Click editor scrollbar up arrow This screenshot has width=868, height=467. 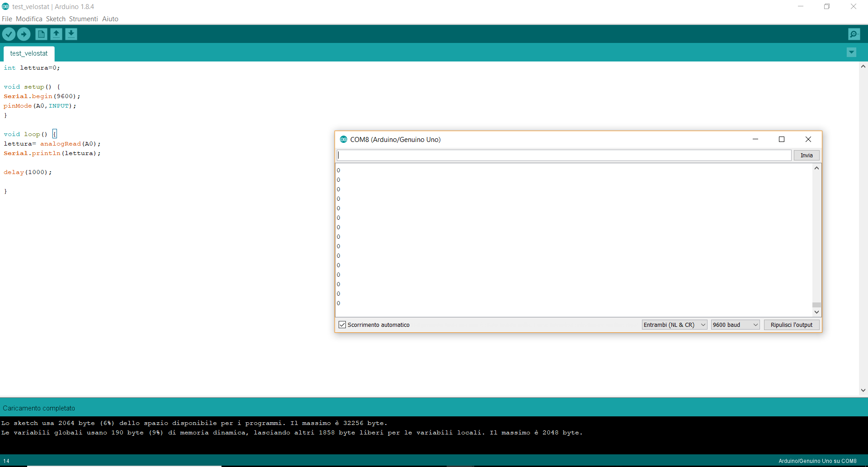863,66
